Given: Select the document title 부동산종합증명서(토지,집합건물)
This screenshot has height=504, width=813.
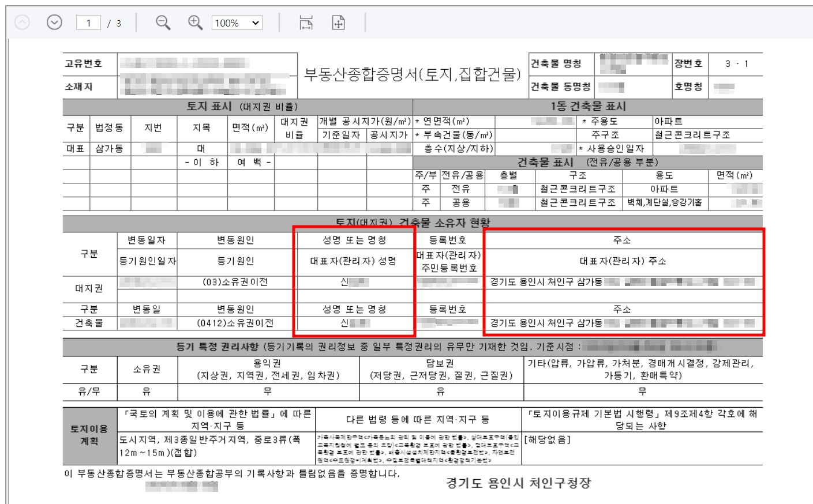Looking at the screenshot, I should [413, 74].
